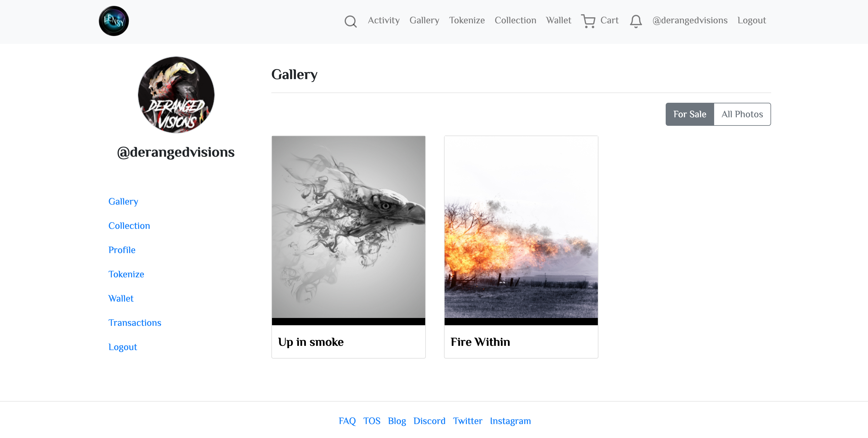View Collection from the sidebar
This screenshot has width=868, height=438.
tap(129, 226)
